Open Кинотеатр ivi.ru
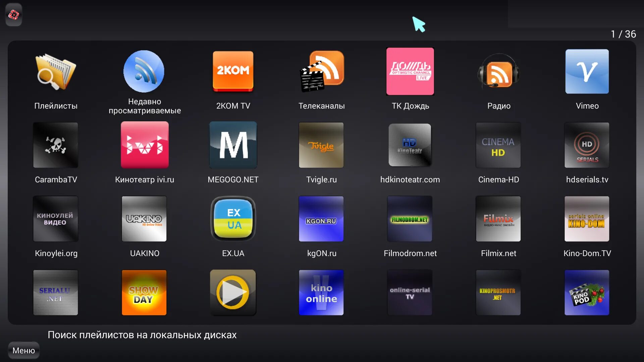Screen dimensions: 644x362 point(144,145)
